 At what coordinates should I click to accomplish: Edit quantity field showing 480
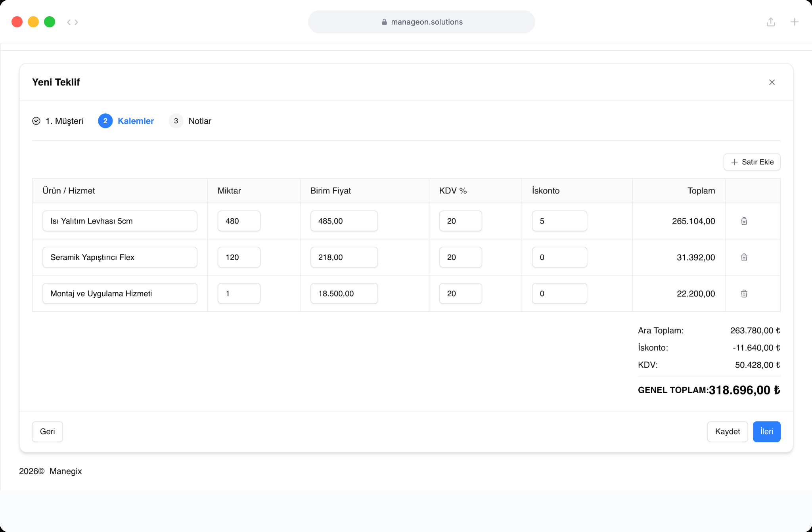click(239, 221)
